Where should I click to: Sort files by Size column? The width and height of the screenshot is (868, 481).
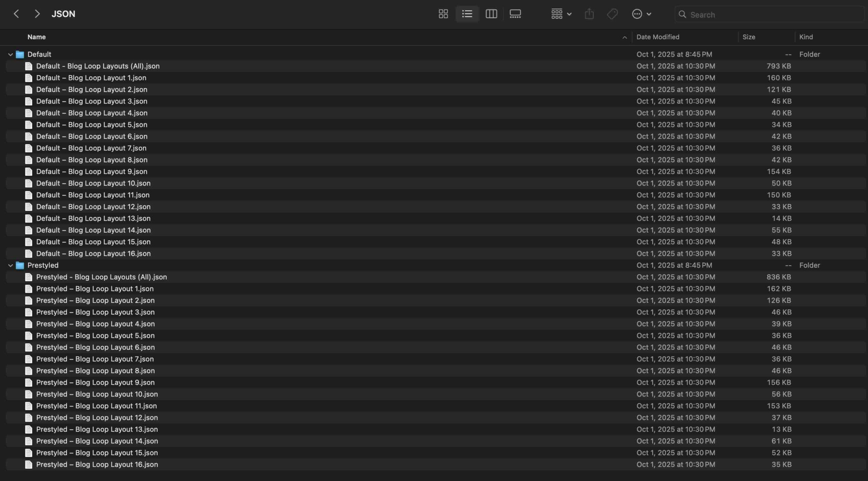pos(748,37)
